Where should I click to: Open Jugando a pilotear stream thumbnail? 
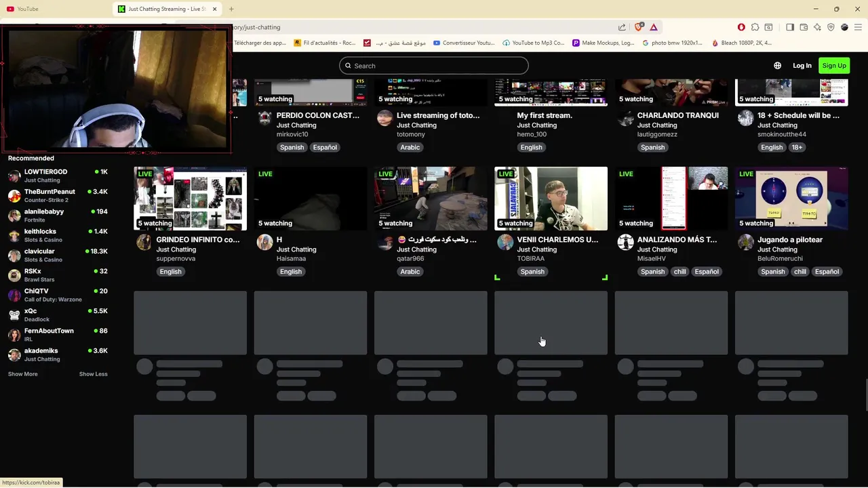click(791, 199)
